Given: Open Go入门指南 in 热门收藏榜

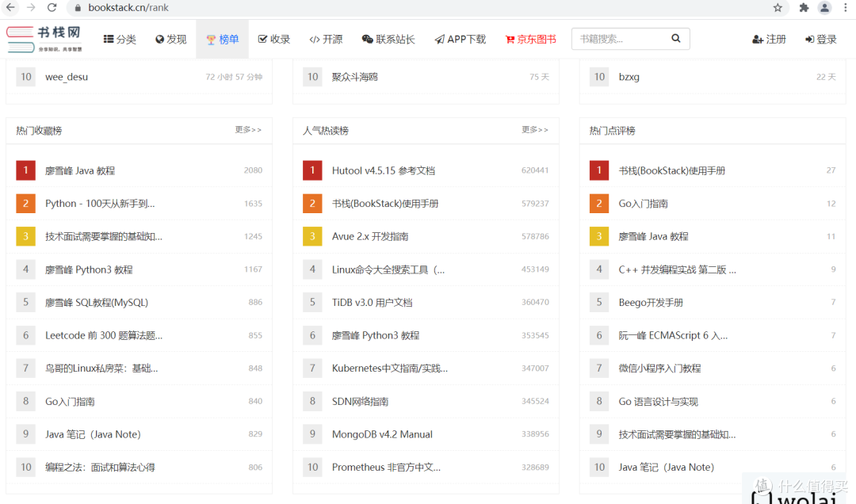Looking at the screenshot, I should (x=70, y=401).
